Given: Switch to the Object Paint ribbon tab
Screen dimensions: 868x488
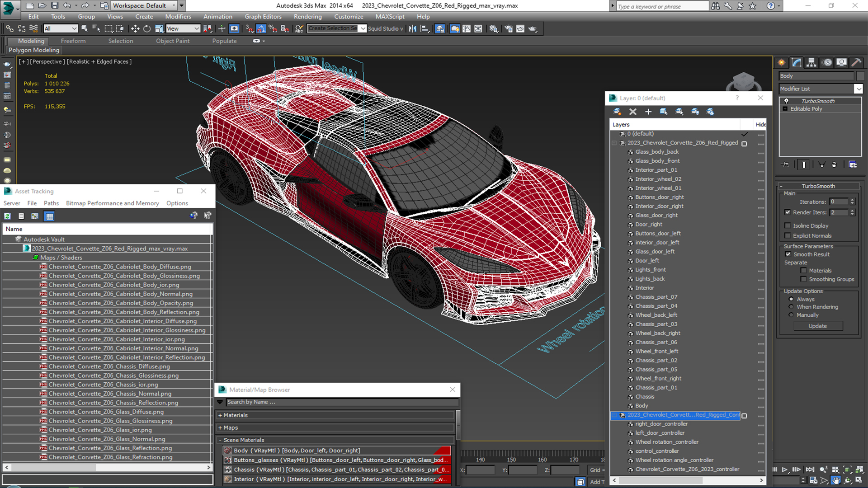Looking at the screenshot, I should tap(173, 41).
